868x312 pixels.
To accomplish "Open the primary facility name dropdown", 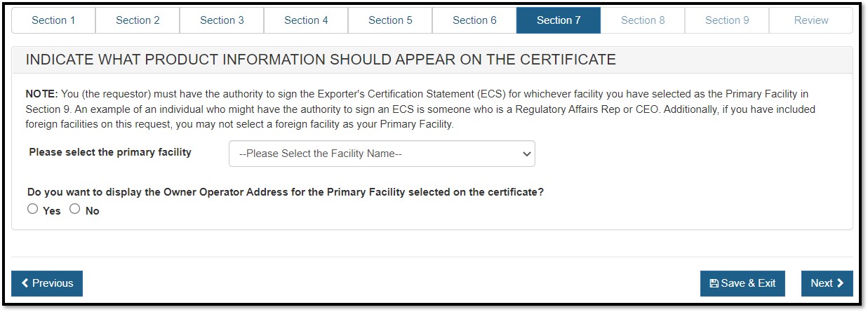I will 381,154.
